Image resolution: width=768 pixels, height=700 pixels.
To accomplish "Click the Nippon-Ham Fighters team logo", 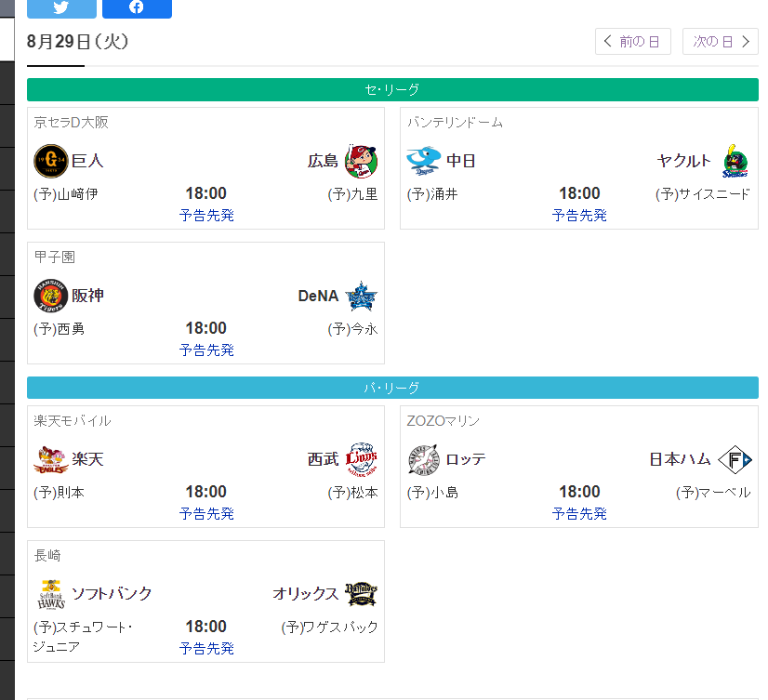I will 735,459.
